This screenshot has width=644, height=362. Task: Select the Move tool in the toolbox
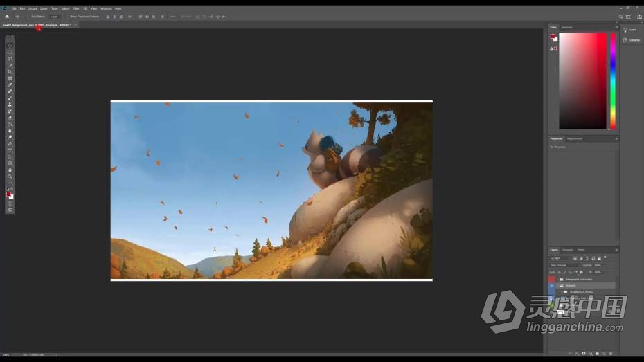10,46
